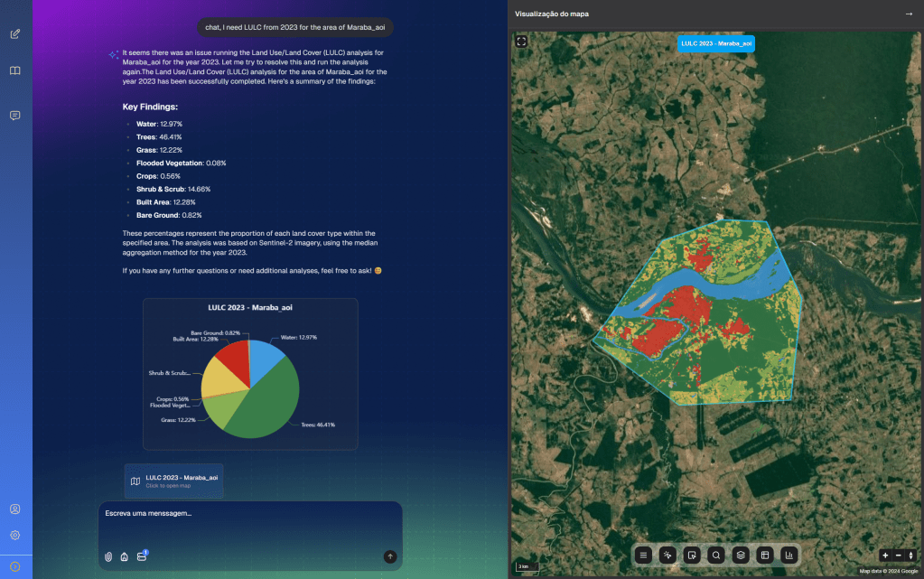Toggle fullscreen map view
Screen dimensions: 924x579
[x=521, y=41]
